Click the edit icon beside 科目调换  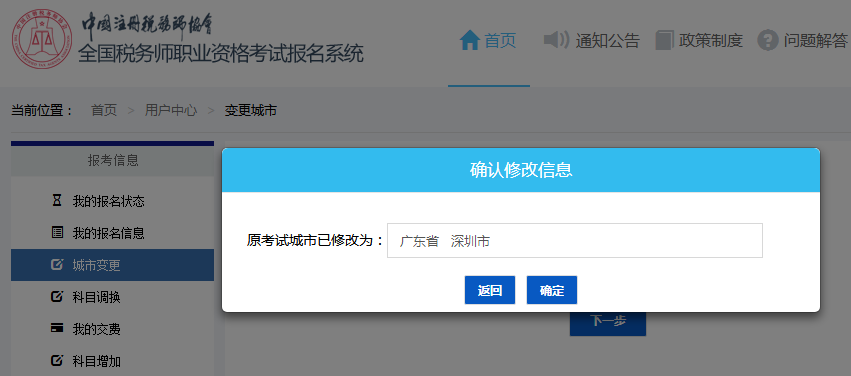57,296
